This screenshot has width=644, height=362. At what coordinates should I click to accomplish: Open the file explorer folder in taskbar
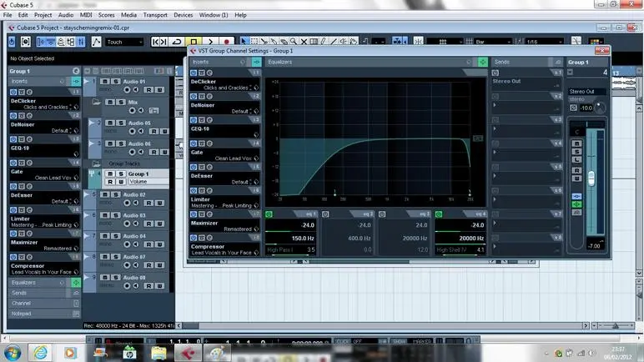click(158, 353)
